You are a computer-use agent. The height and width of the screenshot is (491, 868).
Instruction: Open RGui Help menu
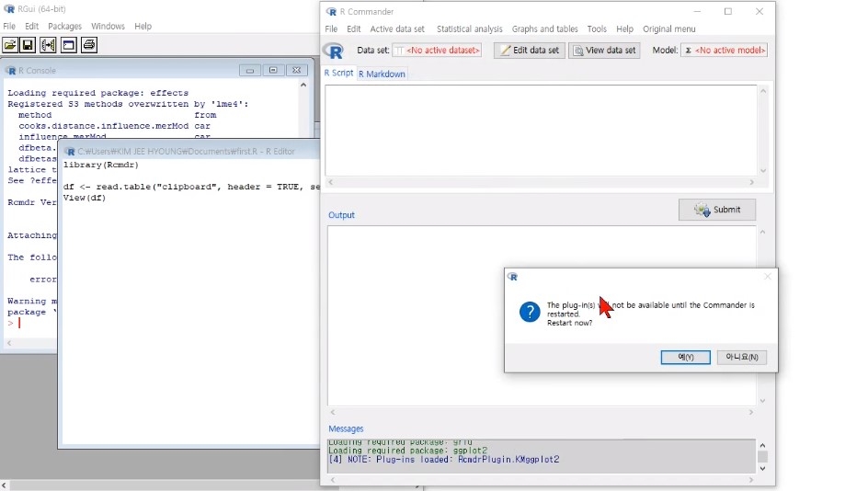[x=143, y=26]
